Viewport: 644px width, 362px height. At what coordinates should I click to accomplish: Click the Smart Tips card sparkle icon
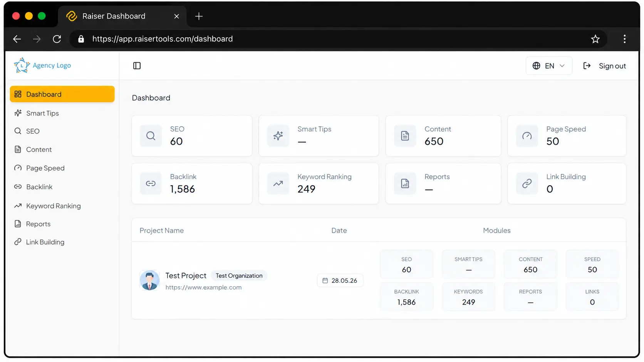(278, 136)
